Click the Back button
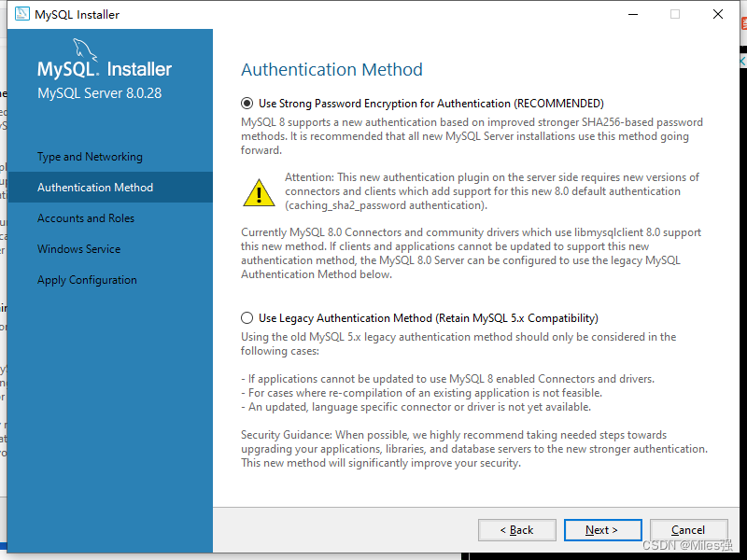 click(x=517, y=530)
